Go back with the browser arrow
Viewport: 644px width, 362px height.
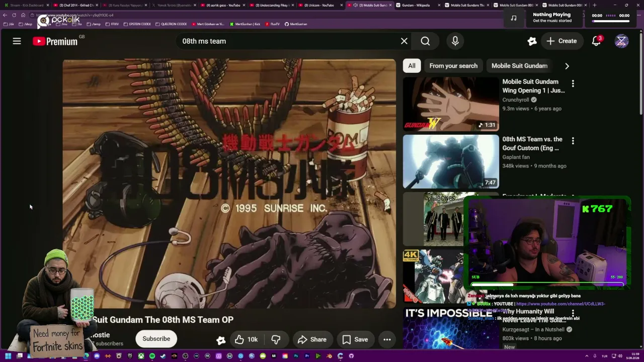click(x=5, y=15)
